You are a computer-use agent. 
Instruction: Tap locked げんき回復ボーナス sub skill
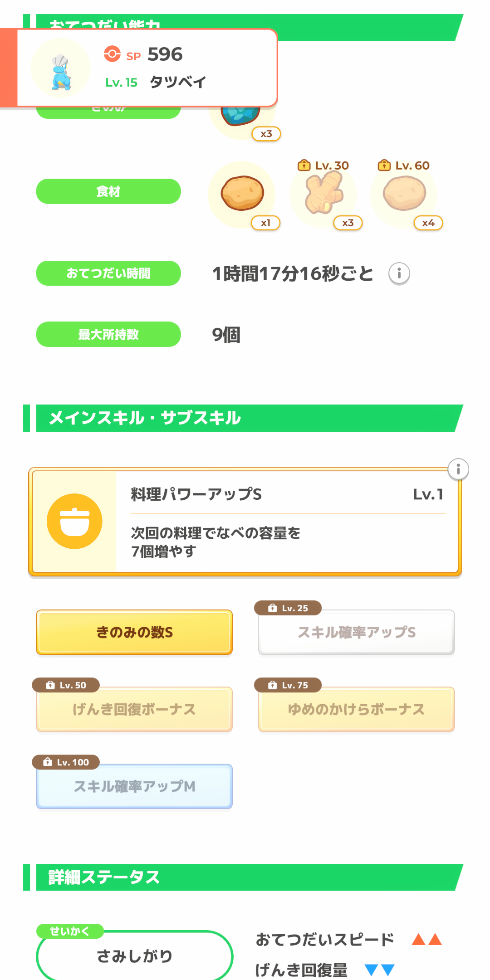coord(134,709)
